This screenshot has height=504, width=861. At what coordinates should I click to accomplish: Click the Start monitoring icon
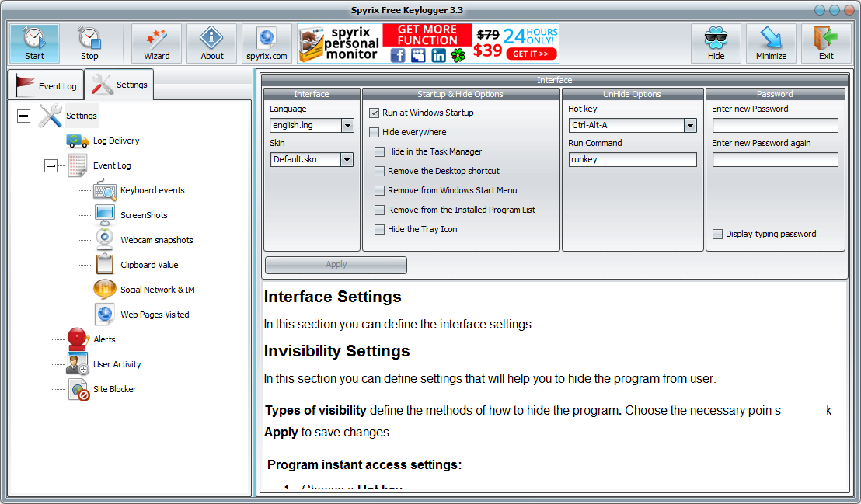point(33,43)
